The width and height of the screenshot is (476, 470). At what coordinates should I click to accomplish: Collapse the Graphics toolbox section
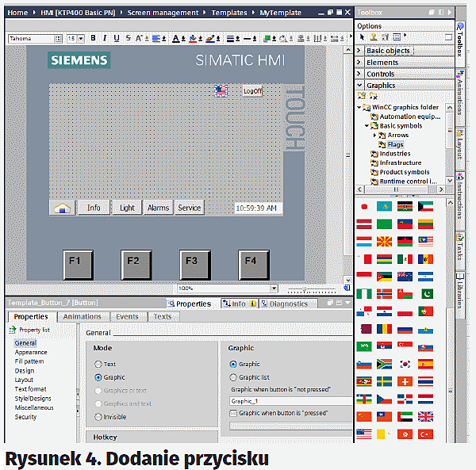(x=360, y=86)
